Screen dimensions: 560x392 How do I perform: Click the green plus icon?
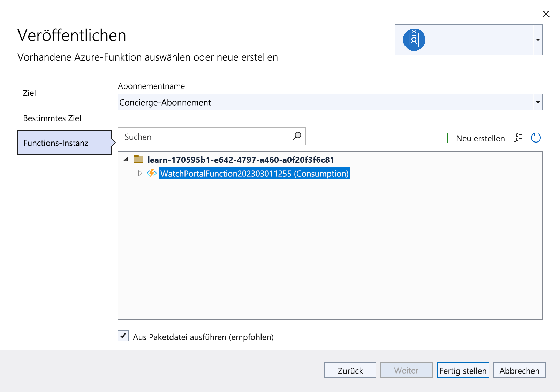(x=447, y=138)
